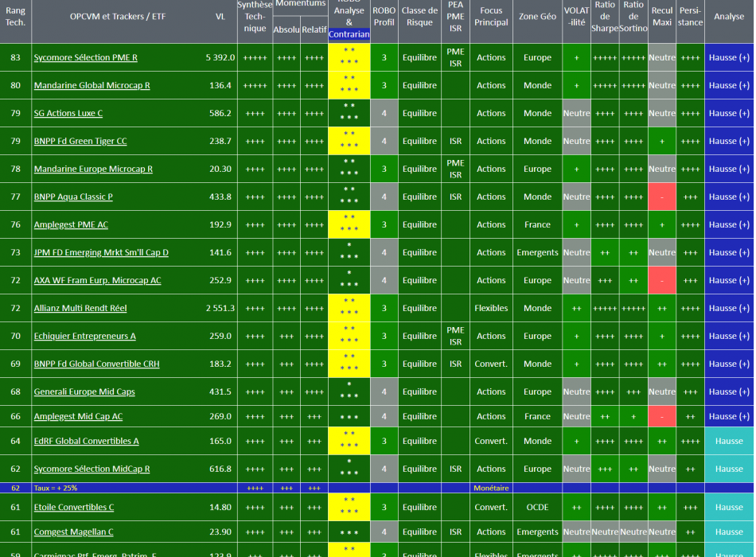The height and width of the screenshot is (557, 756).
Task: Click Emergents zone for JPM FD Emerging
Action: (x=538, y=253)
